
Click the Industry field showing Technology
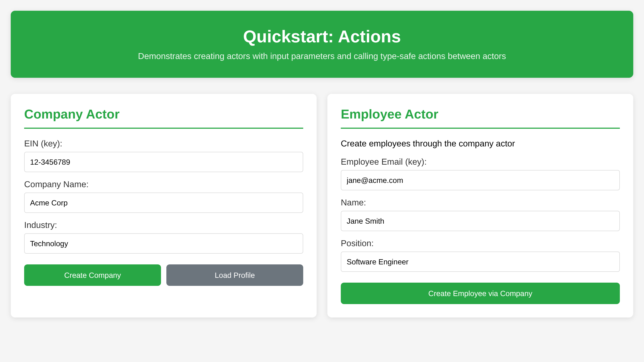tap(163, 243)
